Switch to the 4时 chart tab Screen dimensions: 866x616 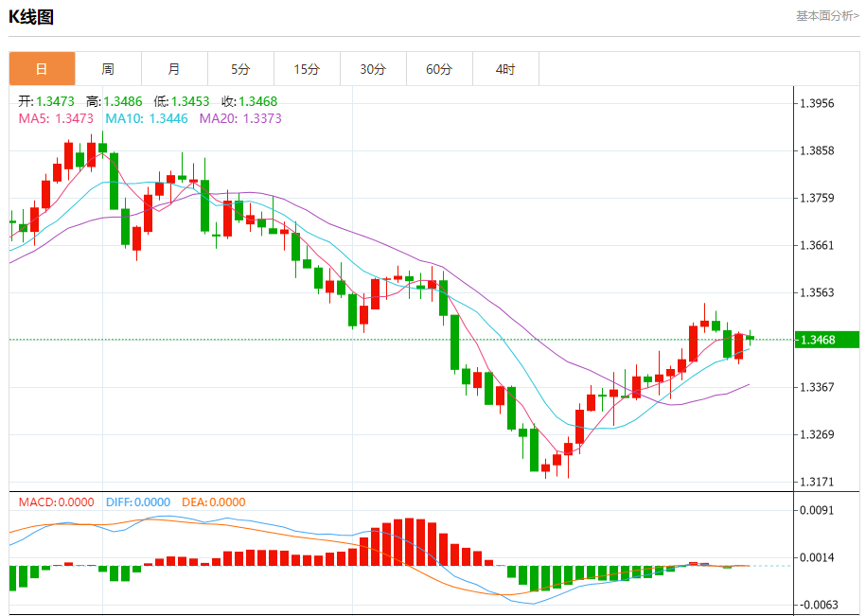(505, 69)
